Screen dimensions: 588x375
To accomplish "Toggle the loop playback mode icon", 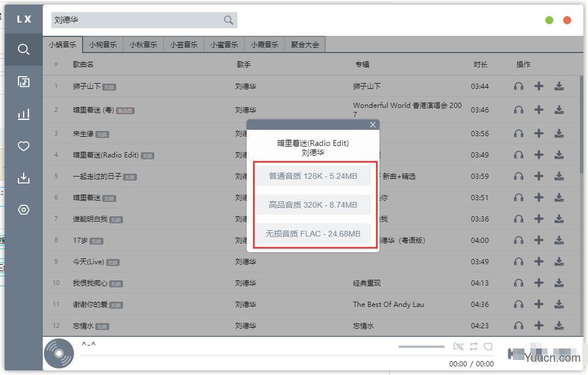I will [474, 346].
